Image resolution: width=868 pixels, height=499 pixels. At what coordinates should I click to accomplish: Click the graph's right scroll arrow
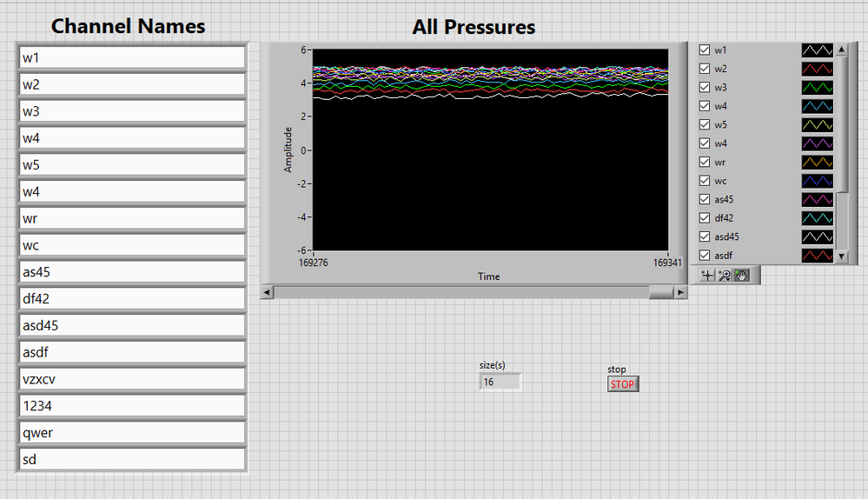coord(681,292)
